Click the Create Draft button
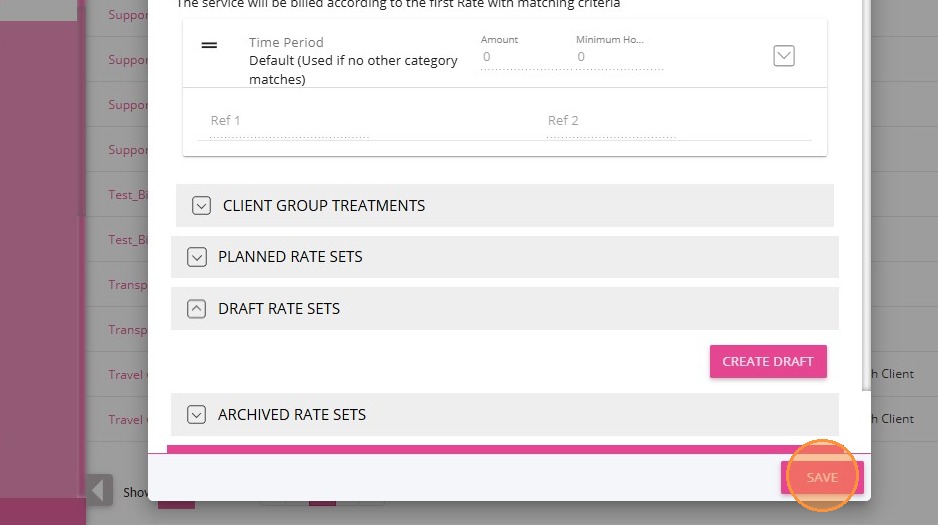Screen dimensions: 938x525 tap(768, 361)
